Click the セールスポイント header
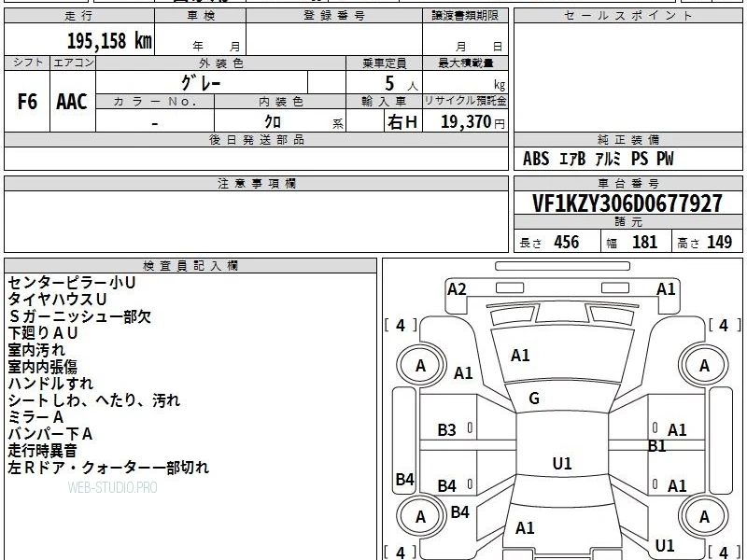 click(x=627, y=15)
